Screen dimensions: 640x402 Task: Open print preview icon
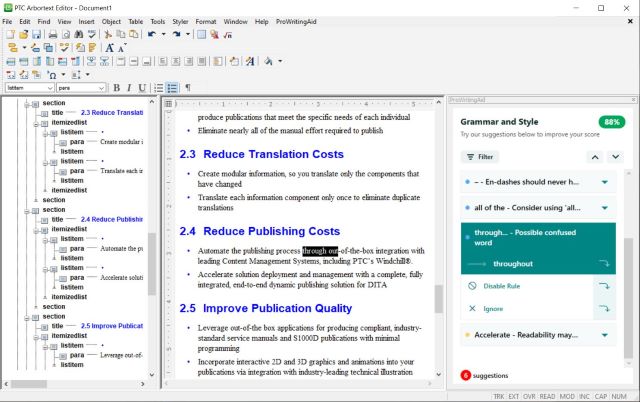[66, 35]
